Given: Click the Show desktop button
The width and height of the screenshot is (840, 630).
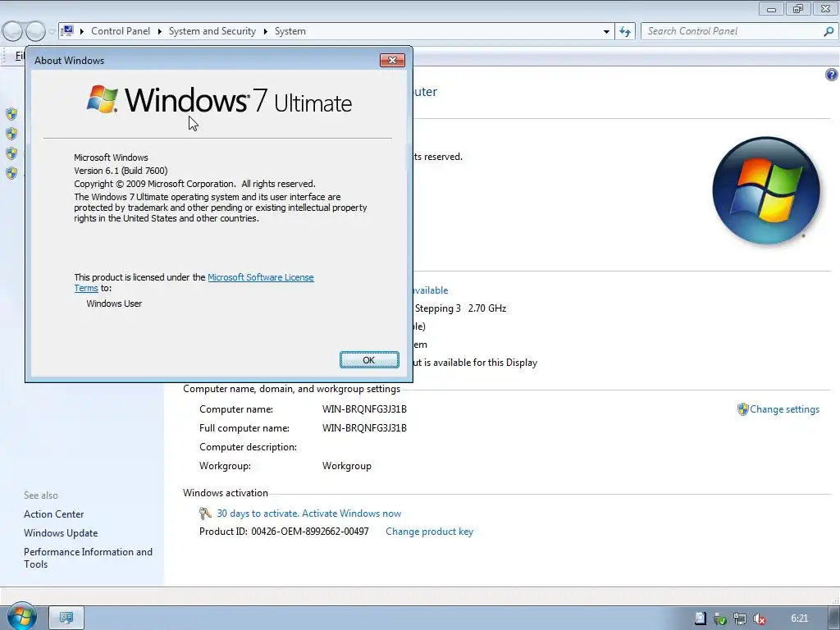Looking at the screenshot, I should (834, 619).
